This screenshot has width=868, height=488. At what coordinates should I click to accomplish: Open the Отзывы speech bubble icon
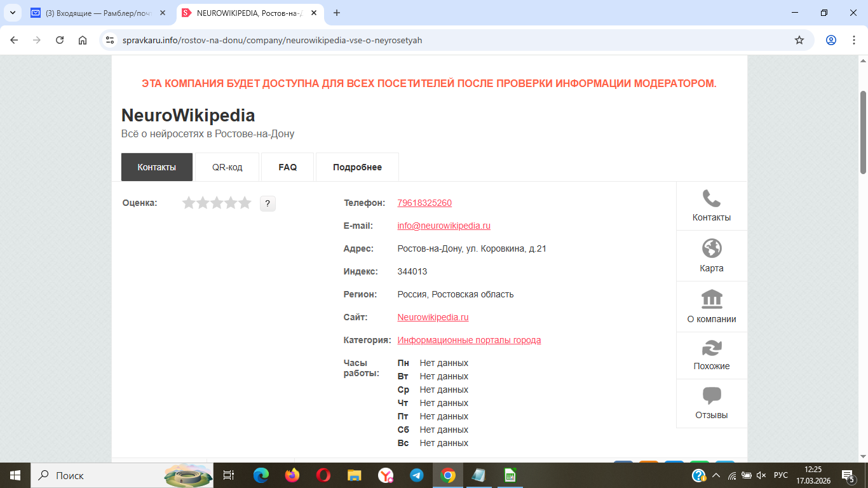(712, 396)
